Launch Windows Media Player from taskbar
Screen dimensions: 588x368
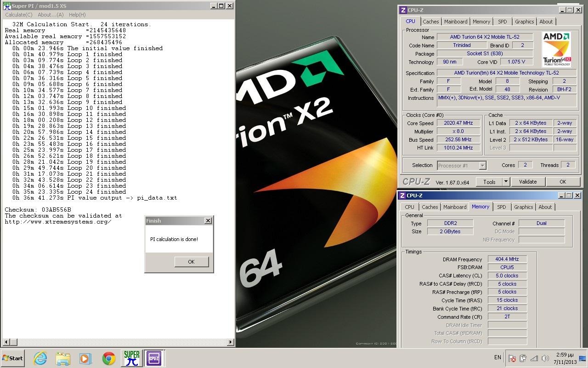click(x=85, y=358)
